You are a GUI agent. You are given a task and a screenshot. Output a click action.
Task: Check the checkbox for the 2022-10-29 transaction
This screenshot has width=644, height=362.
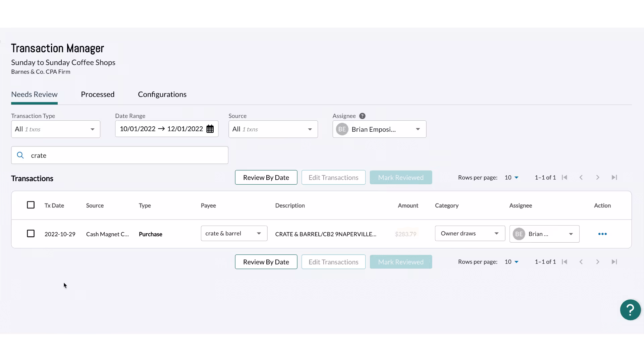[31, 233]
